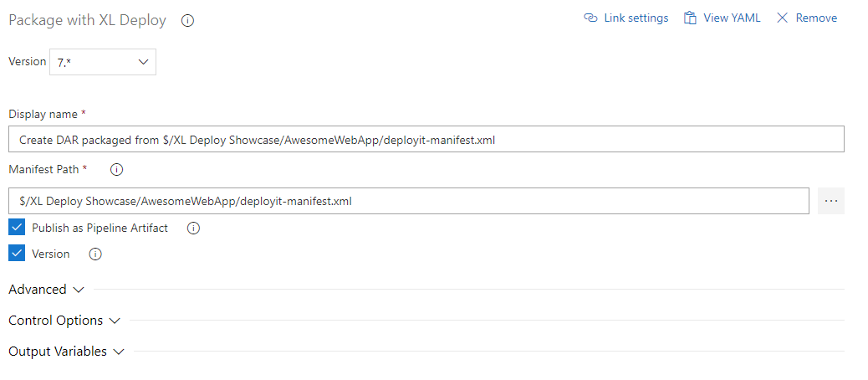Toggle the Version checkbox
The image size is (868, 380).
tap(18, 254)
